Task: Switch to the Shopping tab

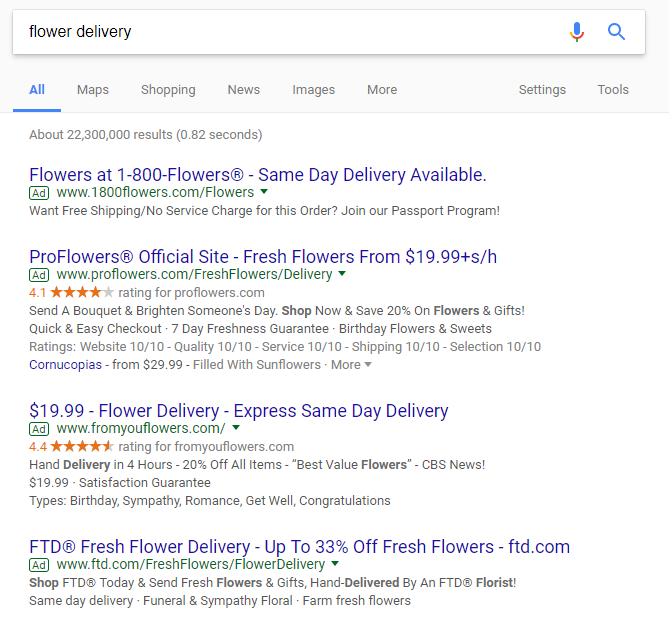Action: (x=168, y=90)
